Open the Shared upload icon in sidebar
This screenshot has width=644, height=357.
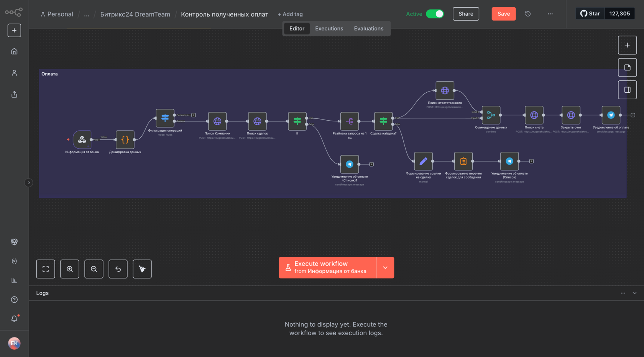[x=14, y=94]
